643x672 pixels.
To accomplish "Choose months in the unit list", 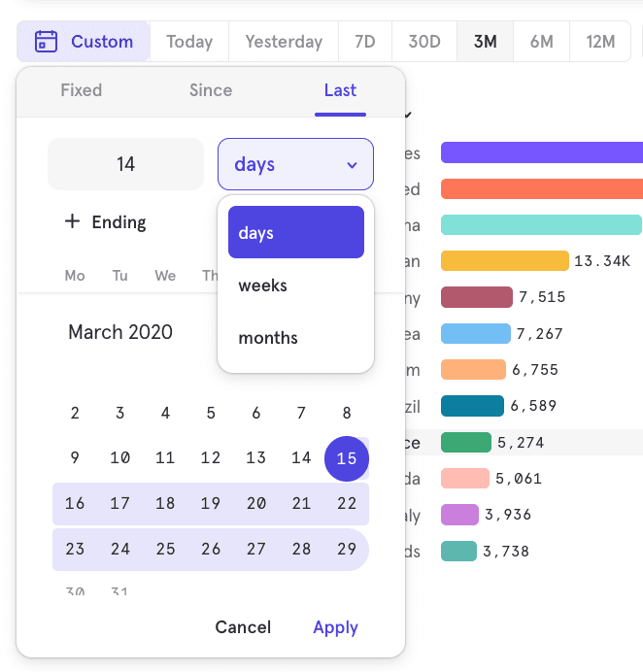I will (x=268, y=338).
